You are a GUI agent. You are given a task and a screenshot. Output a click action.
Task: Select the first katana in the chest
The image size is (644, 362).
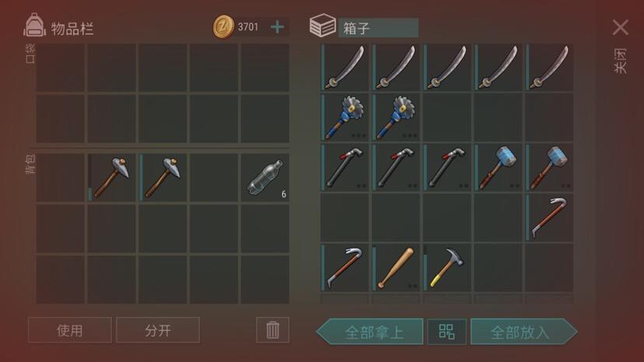(x=345, y=68)
